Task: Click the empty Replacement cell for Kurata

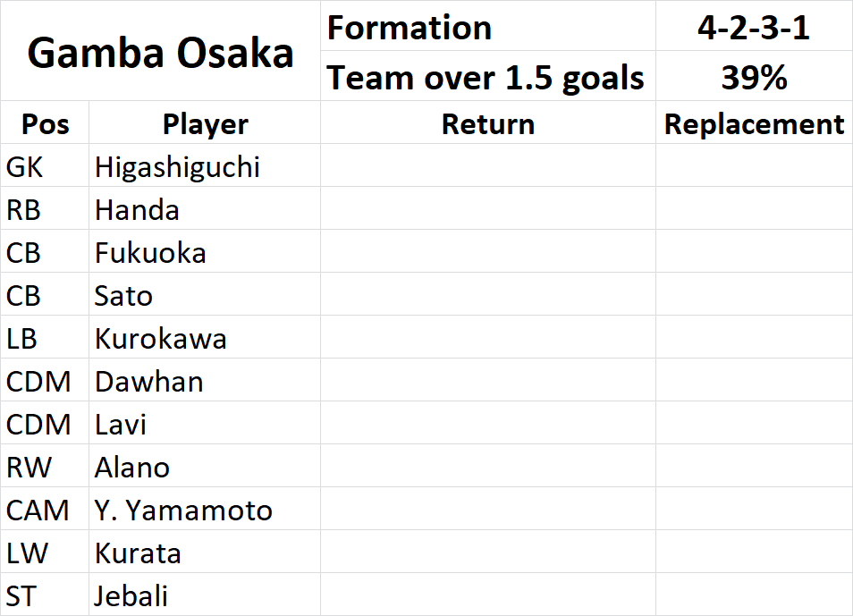Action: pos(754,552)
